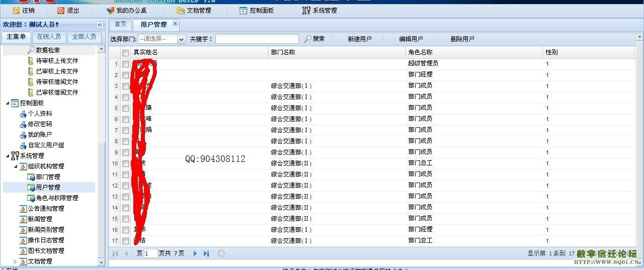Collapse the 控制面板 tree node

click(x=8, y=103)
